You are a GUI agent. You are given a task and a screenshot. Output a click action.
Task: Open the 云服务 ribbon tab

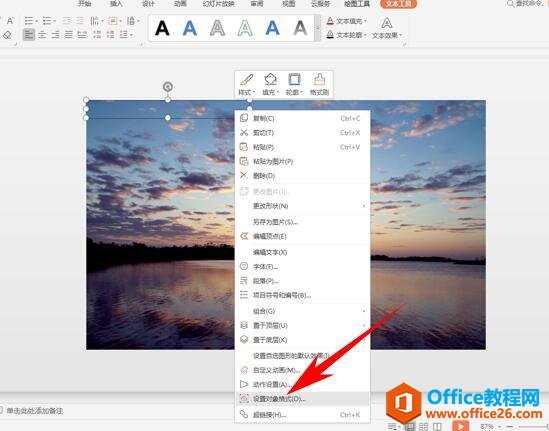[320, 4]
